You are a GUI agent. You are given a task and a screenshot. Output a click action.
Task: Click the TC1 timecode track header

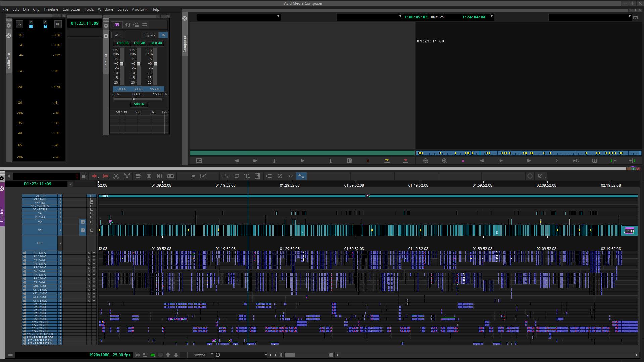coord(40,243)
